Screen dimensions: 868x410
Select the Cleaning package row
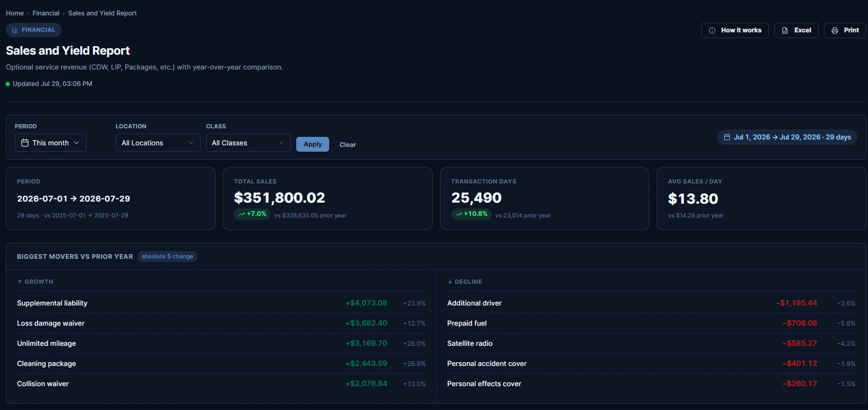(x=221, y=364)
